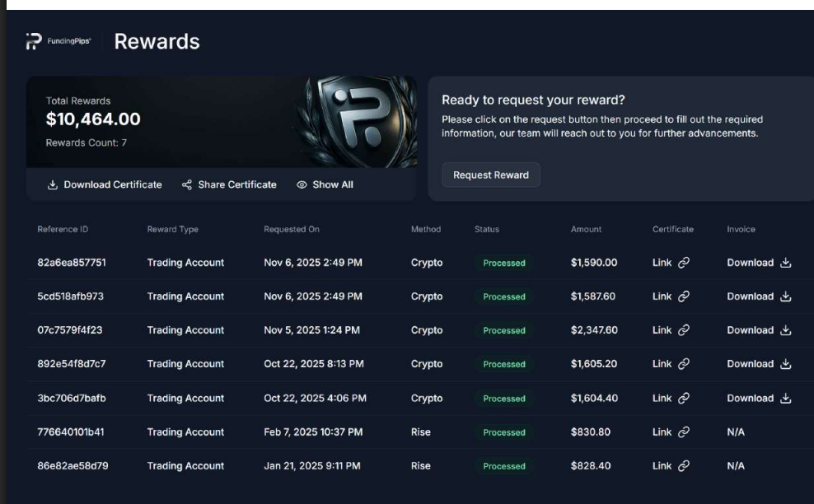
Task: Open certificate Link for $1,590.00 reward
Action: point(662,263)
